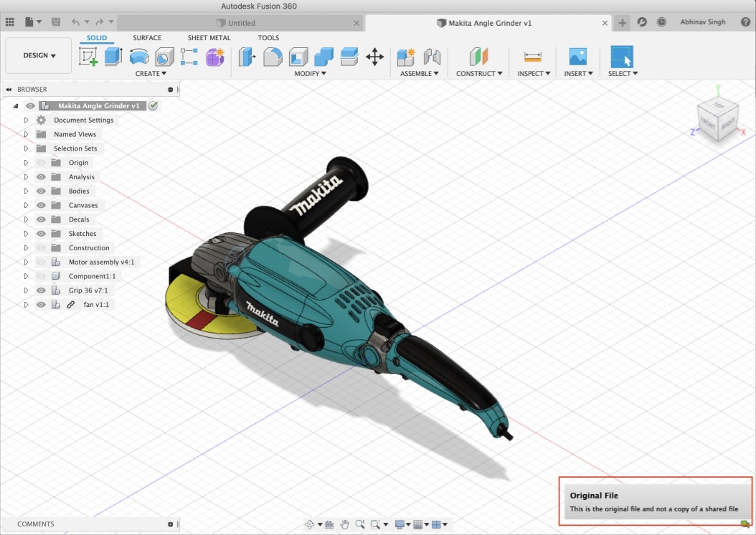Click the Zoom magnifier tool
The height and width of the screenshot is (535, 756).
pos(359,524)
